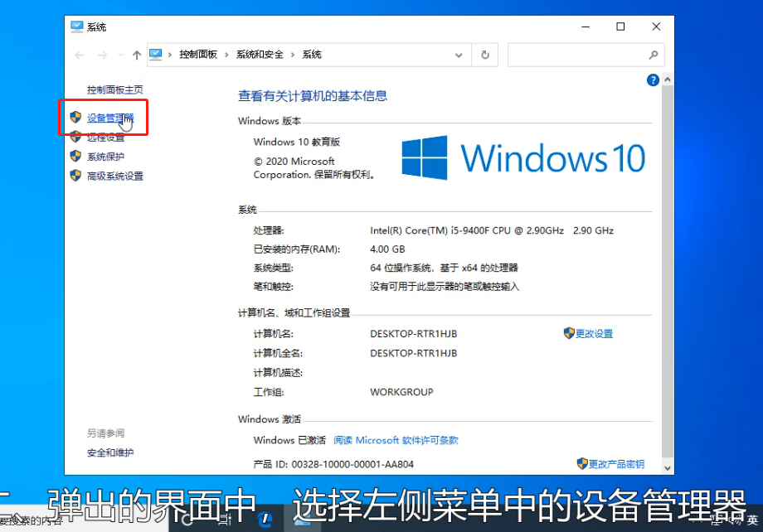Viewport: 763px width, 532px height.
Task: Open 阅读 Microsoft 软件许可条款 link
Action: tap(396, 440)
